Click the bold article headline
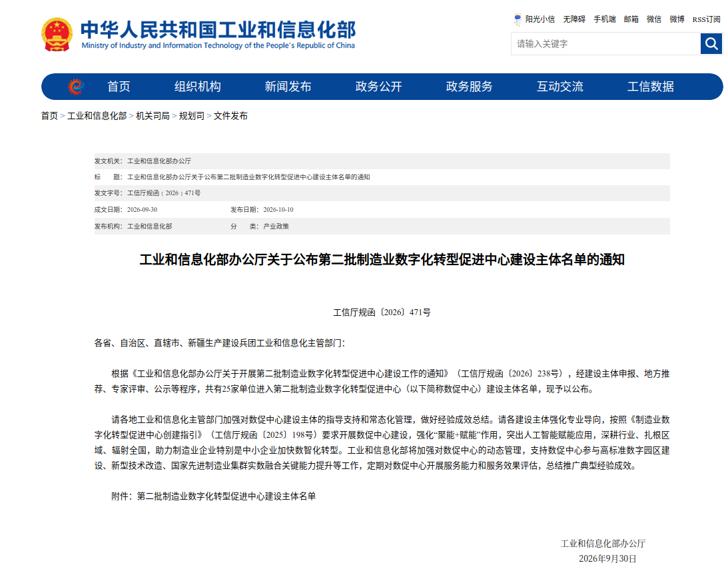728x567 pixels. 382,259
